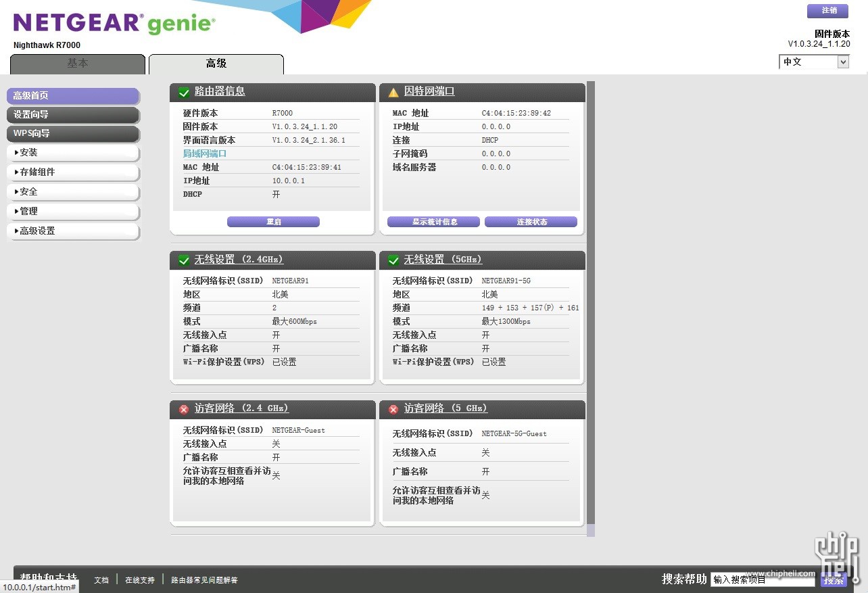Open the 路由器信息 panel title link
The image size is (868, 593).
(x=220, y=91)
